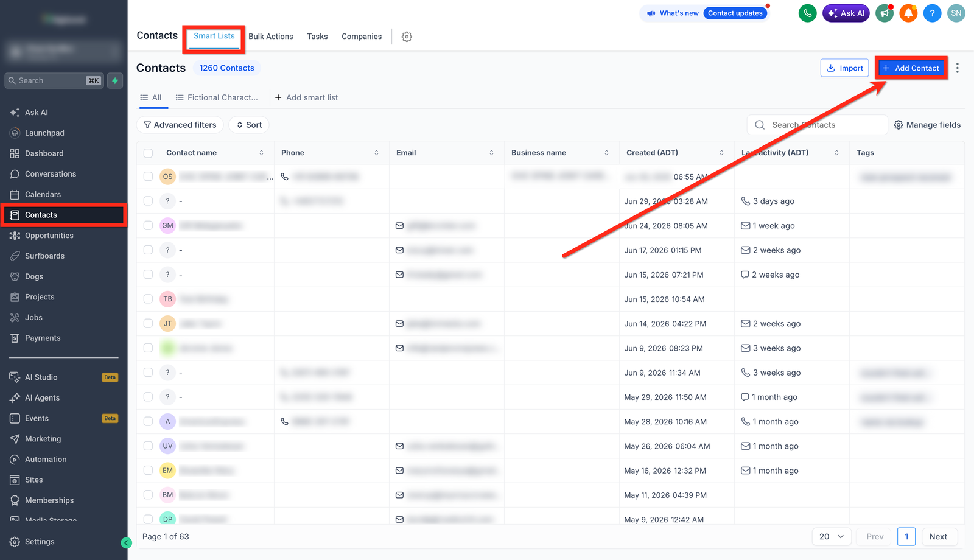Open the contacts settings gear icon
Screen dimensions: 974x560
[407, 37]
